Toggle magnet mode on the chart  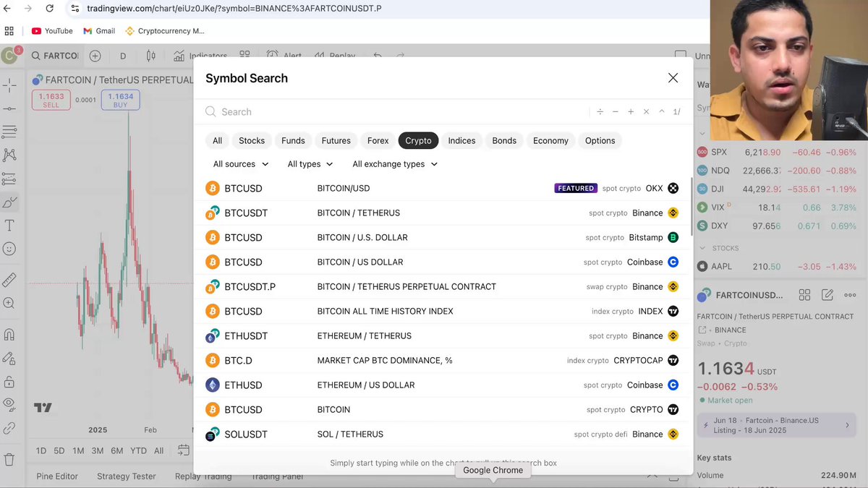coord(9,335)
